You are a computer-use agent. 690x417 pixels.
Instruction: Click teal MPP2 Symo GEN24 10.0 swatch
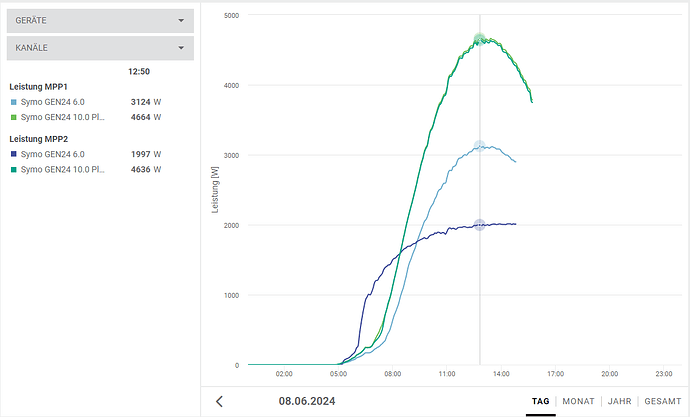[x=14, y=169]
